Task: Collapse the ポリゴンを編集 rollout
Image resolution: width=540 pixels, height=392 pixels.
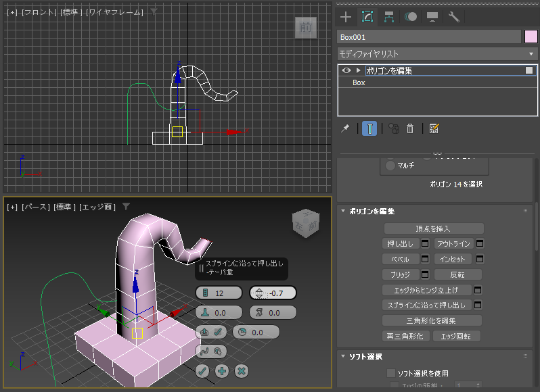Action: point(343,211)
